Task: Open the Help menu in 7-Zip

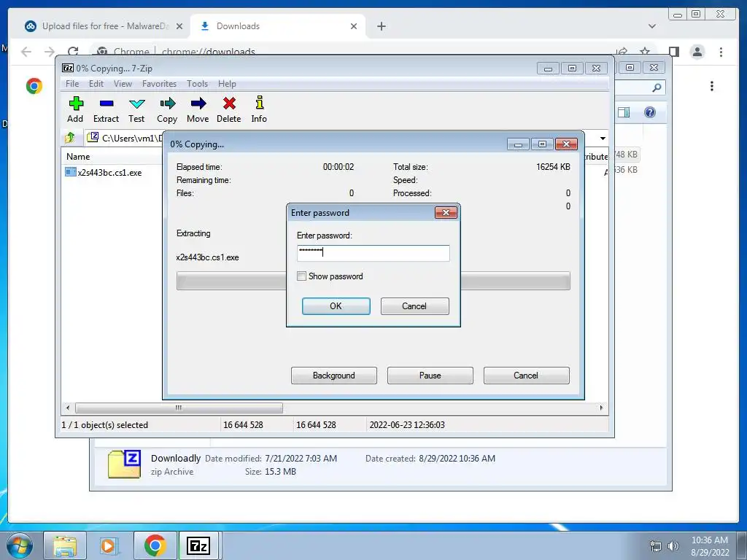Action: click(x=227, y=84)
